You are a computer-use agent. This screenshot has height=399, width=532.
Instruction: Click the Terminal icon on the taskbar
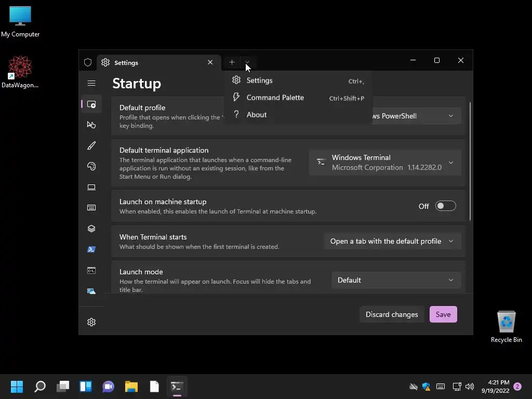point(177,387)
